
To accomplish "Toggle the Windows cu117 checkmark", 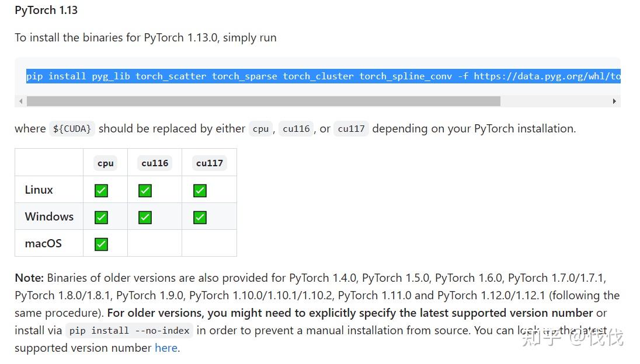I will click(x=199, y=216).
